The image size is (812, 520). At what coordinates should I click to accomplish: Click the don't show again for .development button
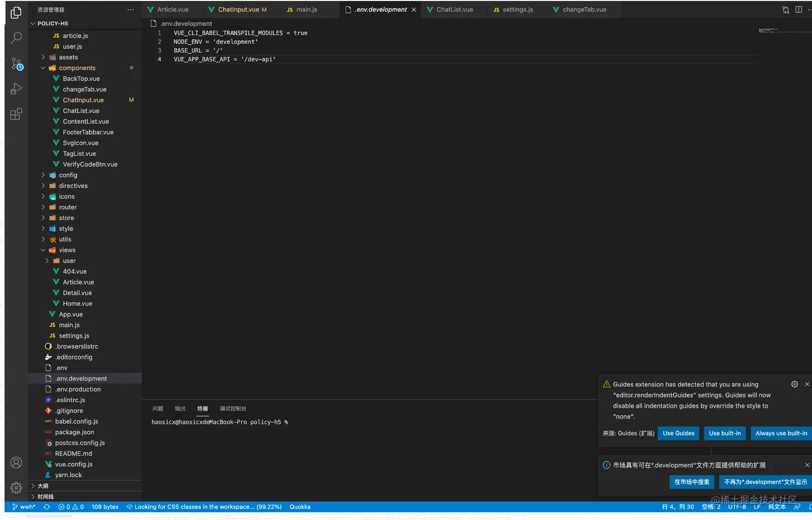pyautogui.click(x=765, y=482)
